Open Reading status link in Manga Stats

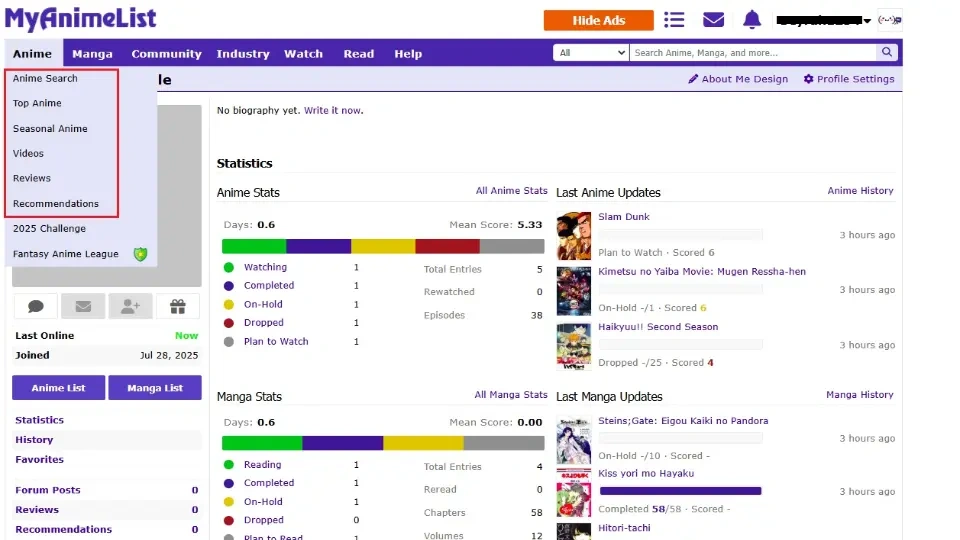pos(263,465)
